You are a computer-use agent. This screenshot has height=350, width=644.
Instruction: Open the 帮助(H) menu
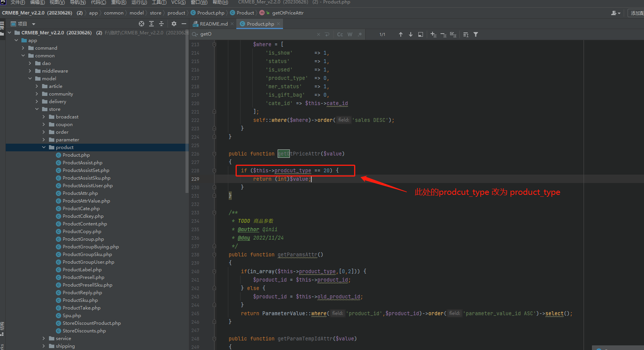point(220,2)
